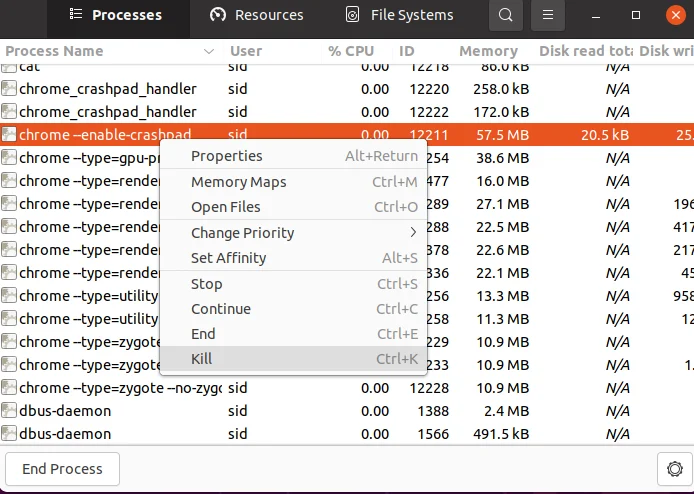The width and height of the screenshot is (694, 494).
Task: Select End in the context menu
Action: click(293, 333)
